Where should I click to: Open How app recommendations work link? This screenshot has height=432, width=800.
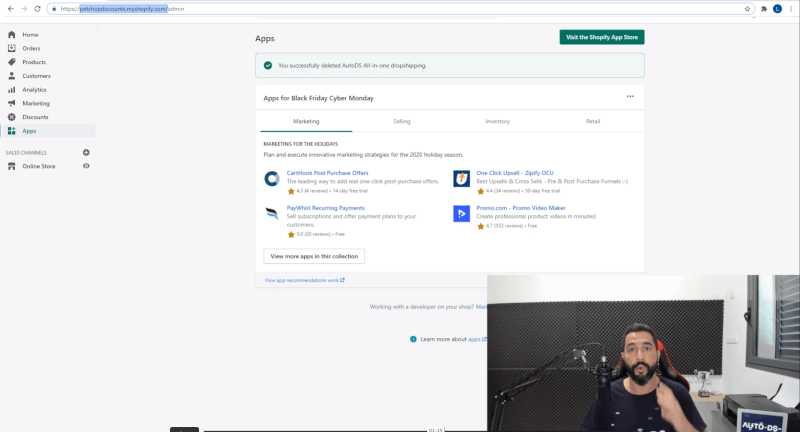(x=305, y=280)
